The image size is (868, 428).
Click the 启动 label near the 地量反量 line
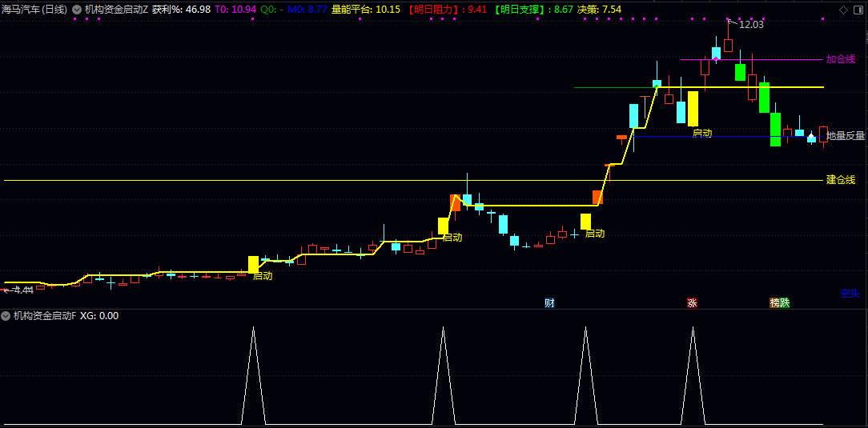click(x=702, y=133)
